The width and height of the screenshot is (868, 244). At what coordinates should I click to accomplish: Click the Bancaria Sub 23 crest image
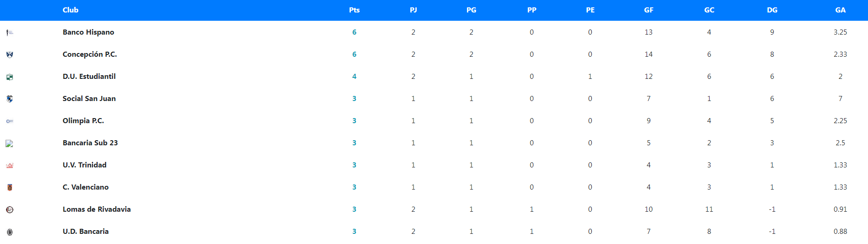coord(10,143)
